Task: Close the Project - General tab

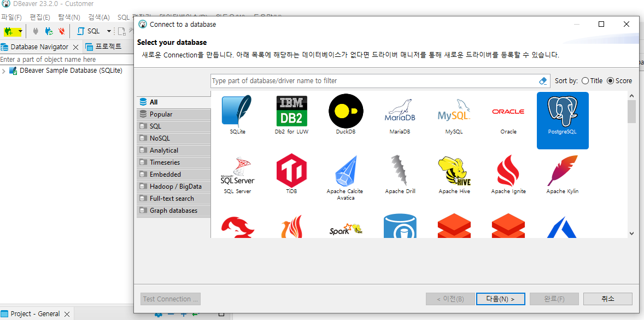Action: point(67,314)
